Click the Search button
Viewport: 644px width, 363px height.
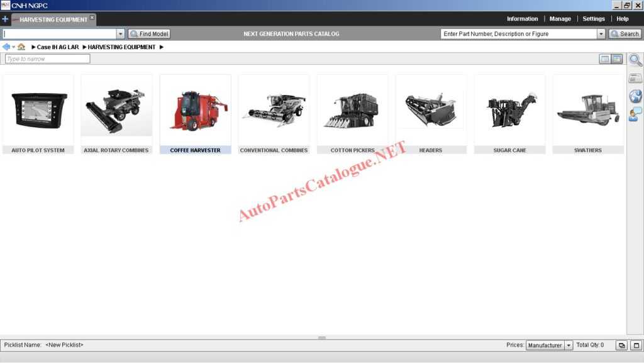point(625,34)
